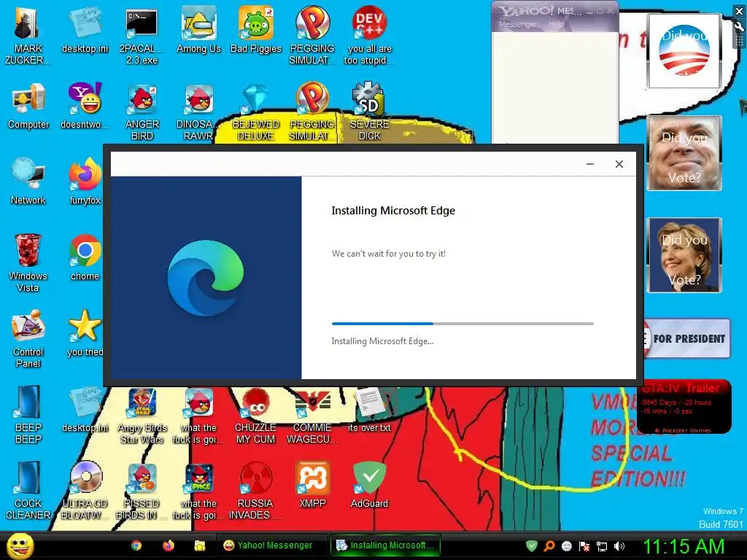Open the folder icon in the taskbar
The height and width of the screenshot is (560, 747).
[200, 545]
